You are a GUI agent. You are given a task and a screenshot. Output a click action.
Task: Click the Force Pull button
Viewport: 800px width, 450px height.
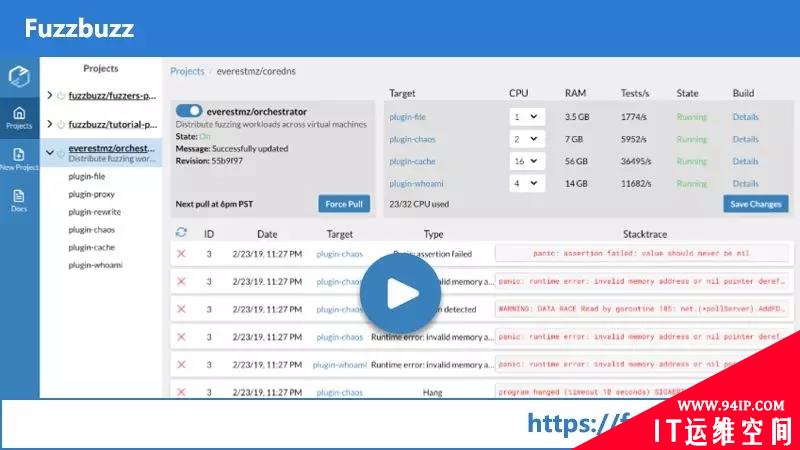tap(344, 204)
